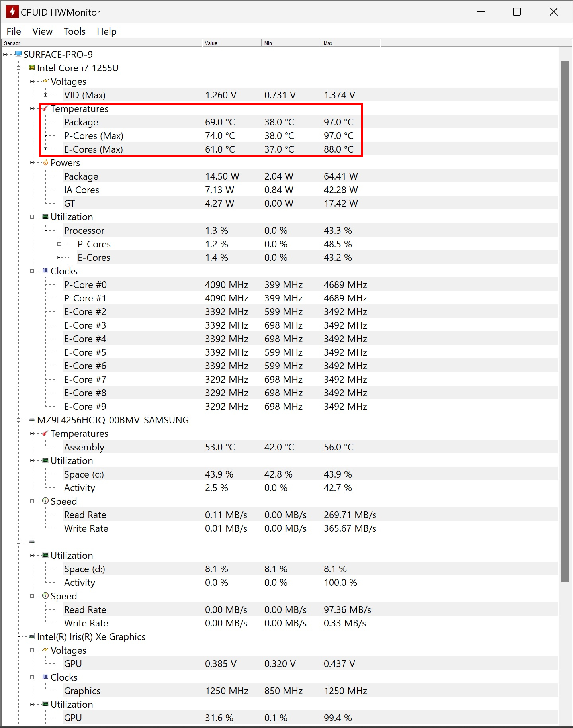Expand the VID (Max) voltage entry

pyautogui.click(x=45, y=95)
